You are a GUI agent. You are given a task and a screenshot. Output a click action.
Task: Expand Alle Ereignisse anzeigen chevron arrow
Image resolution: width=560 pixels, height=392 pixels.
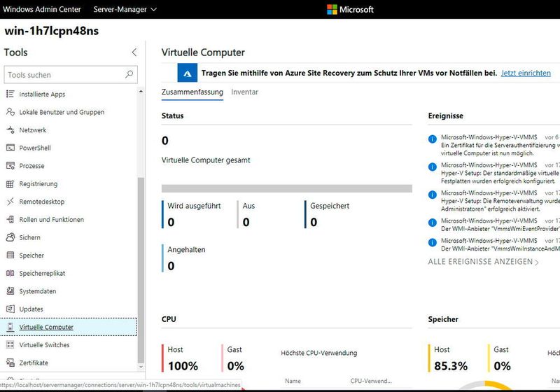coord(536,262)
